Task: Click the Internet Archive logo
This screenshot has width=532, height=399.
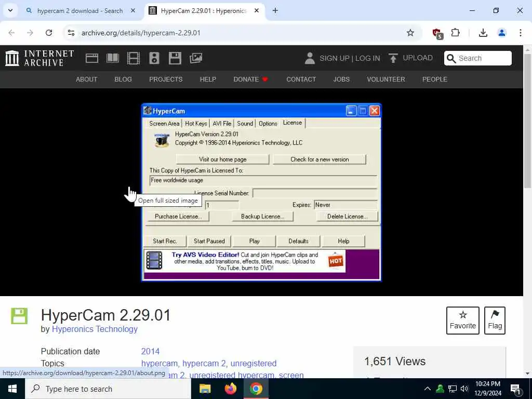Action: click(x=39, y=58)
